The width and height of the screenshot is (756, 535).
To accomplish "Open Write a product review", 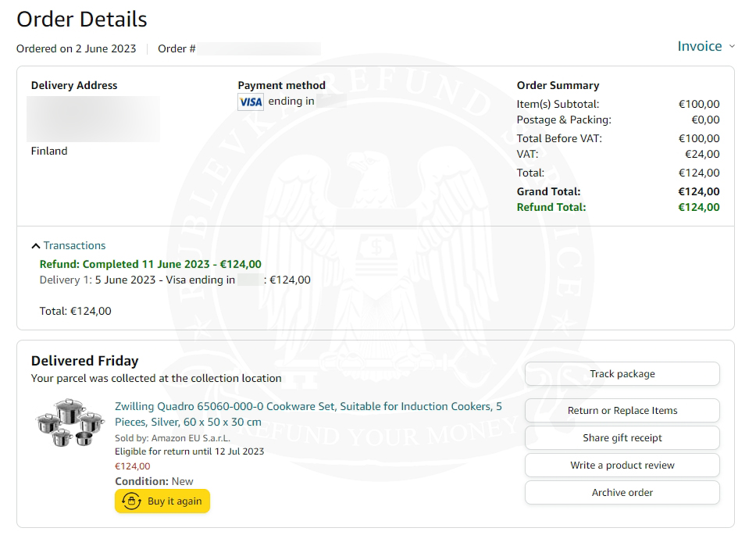I will tap(622, 465).
